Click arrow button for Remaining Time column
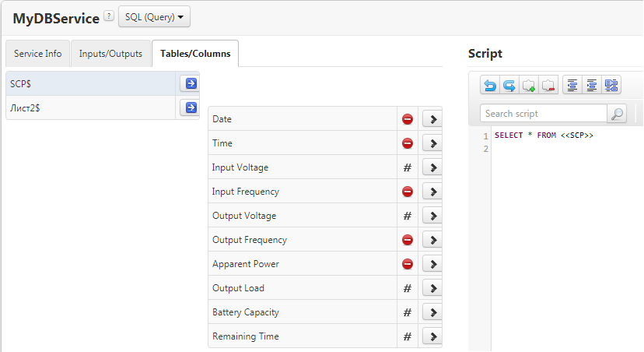Image resolution: width=644 pixels, height=352 pixels. coord(432,336)
